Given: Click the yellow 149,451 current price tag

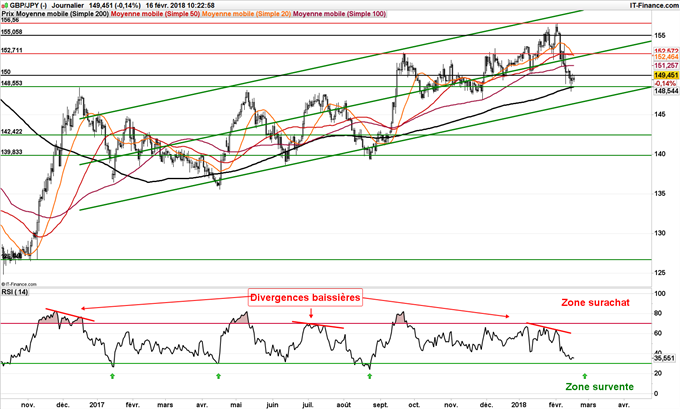Looking at the screenshot, I should click(666, 75).
